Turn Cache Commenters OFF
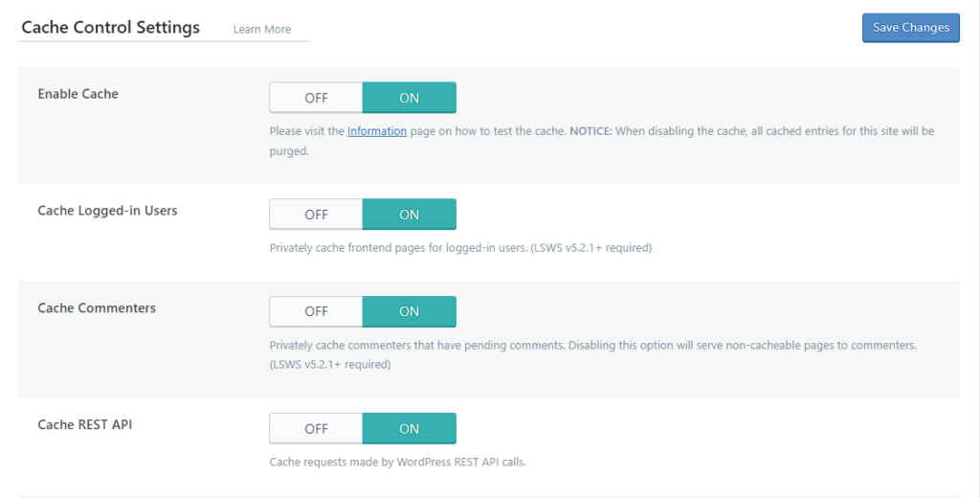The height and width of the screenshot is (498, 980). [316, 311]
